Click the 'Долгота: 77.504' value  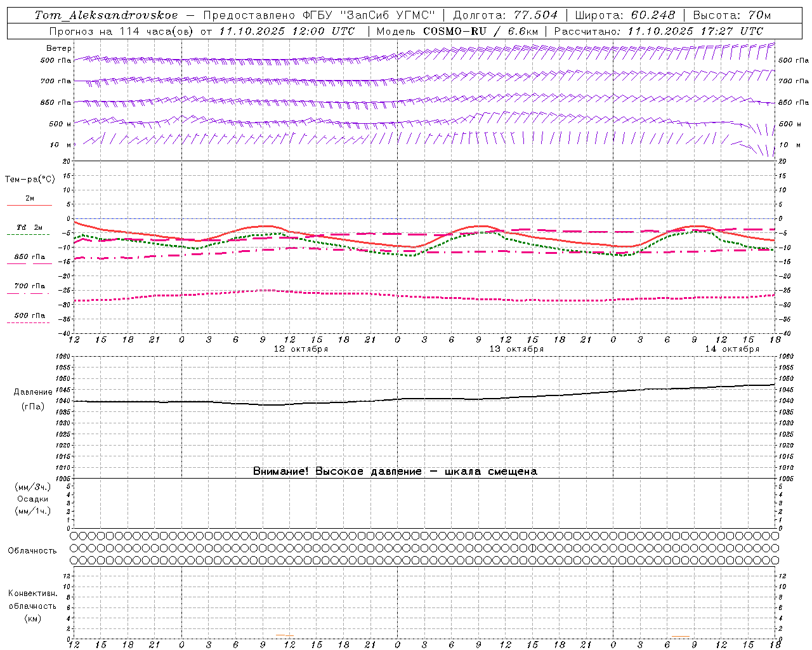pyautogui.click(x=506, y=15)
